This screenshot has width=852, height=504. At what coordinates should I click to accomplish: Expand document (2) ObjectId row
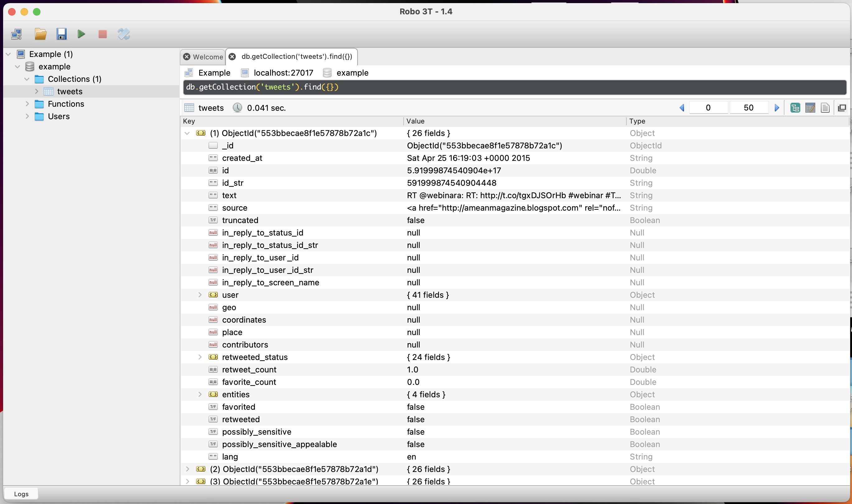[x=187, y=469]
